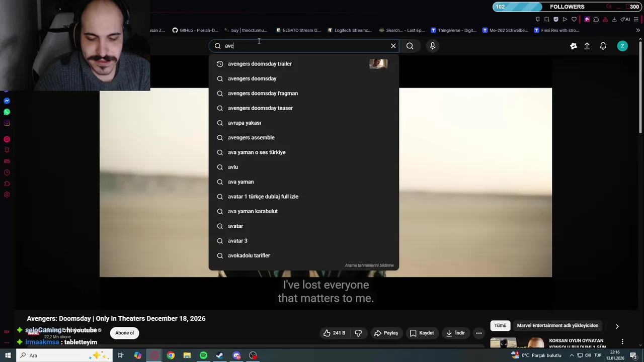Open Me-262 Schwalbe bookmark

[506, 30]
